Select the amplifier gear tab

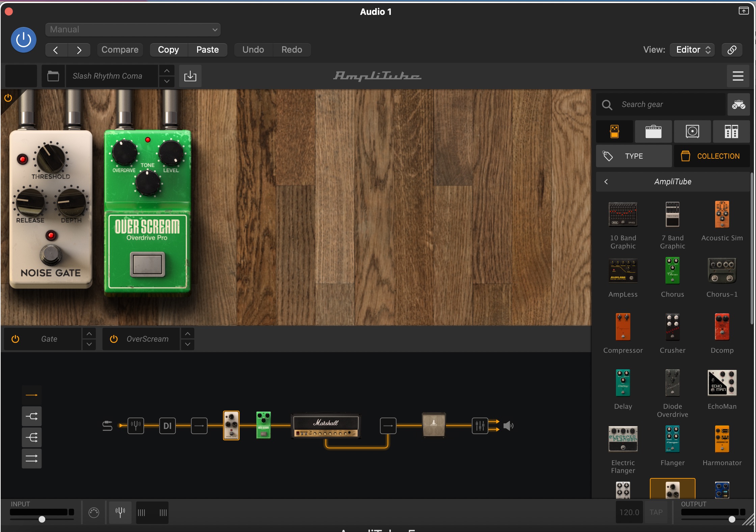[x=654, y=131]
